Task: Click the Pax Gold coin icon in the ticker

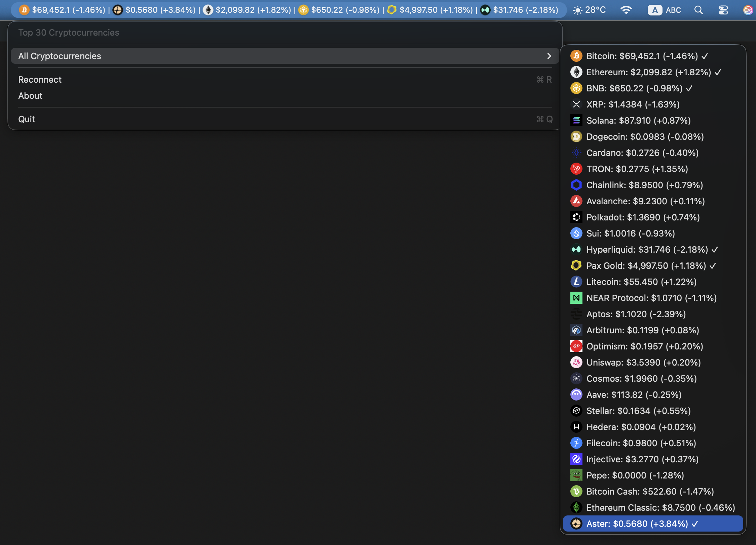Action: pyautogui.click(x=392, y=10)
